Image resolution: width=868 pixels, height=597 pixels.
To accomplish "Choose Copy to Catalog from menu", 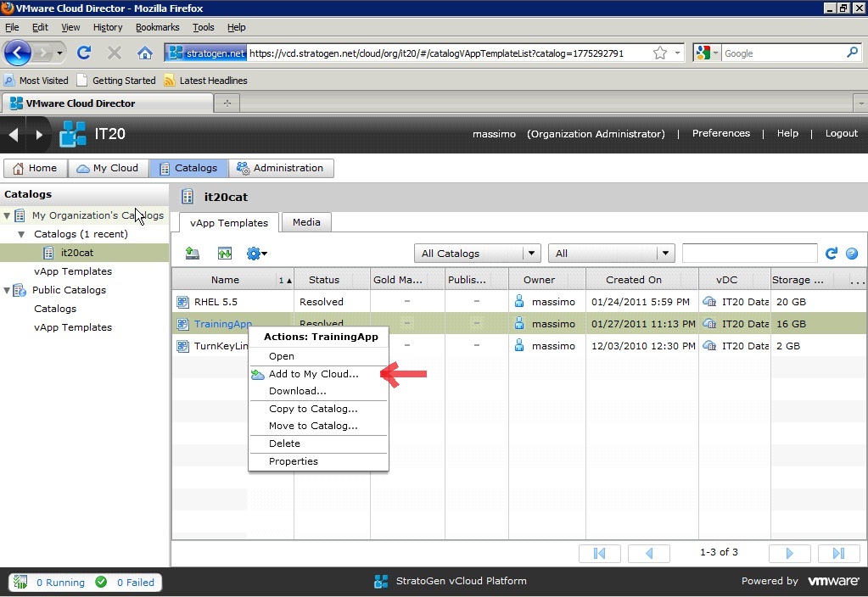I will [318, 409].
